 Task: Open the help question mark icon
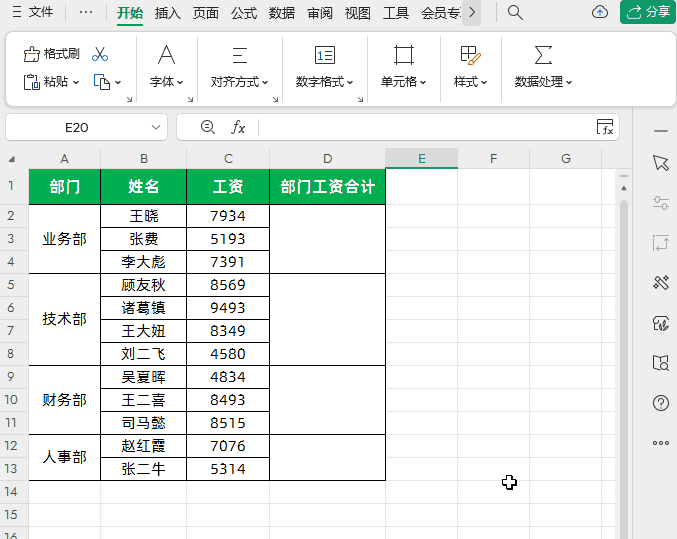[661, 403]
